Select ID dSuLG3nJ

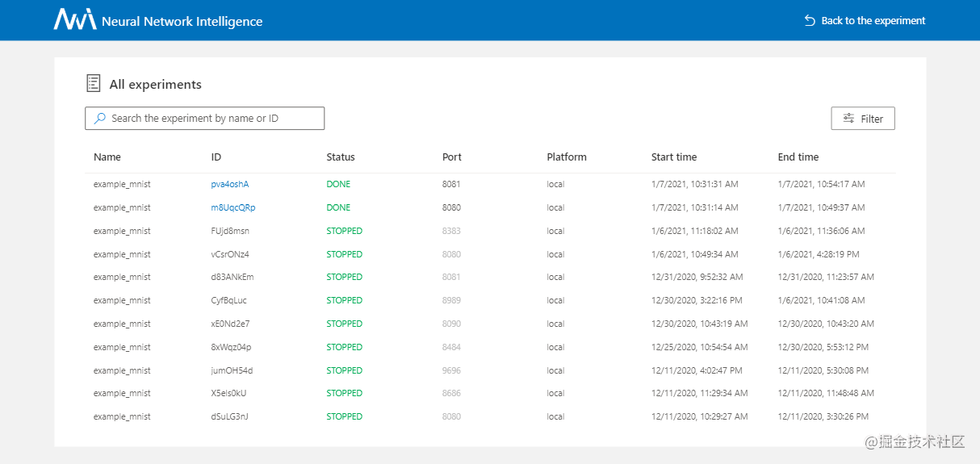(x=230, y=416)
